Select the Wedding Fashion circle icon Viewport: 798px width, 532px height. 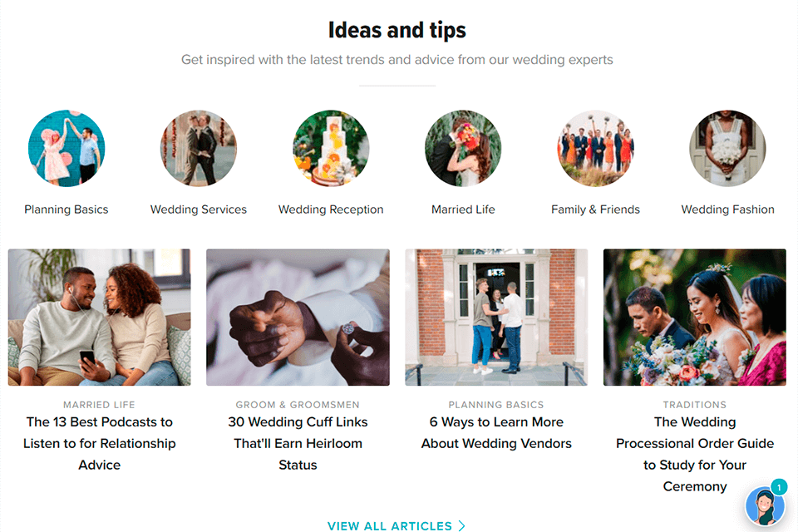pos(727,149)
